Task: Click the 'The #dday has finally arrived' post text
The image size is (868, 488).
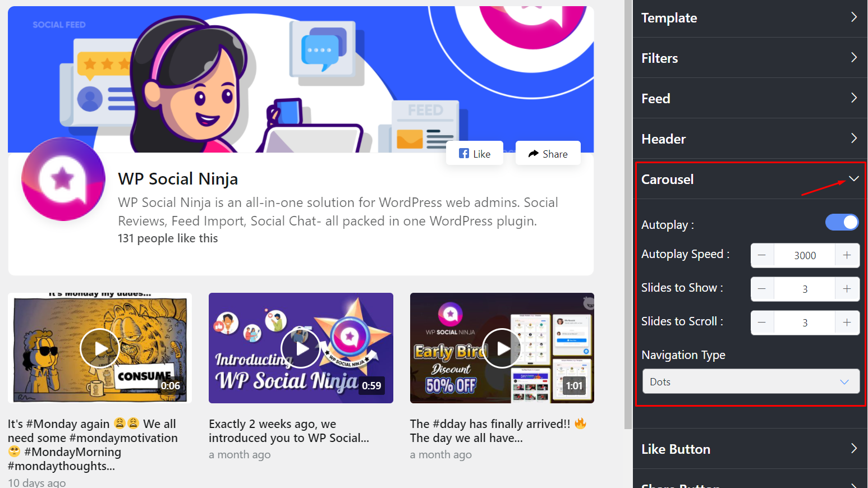Action: [x=498, y=431]
